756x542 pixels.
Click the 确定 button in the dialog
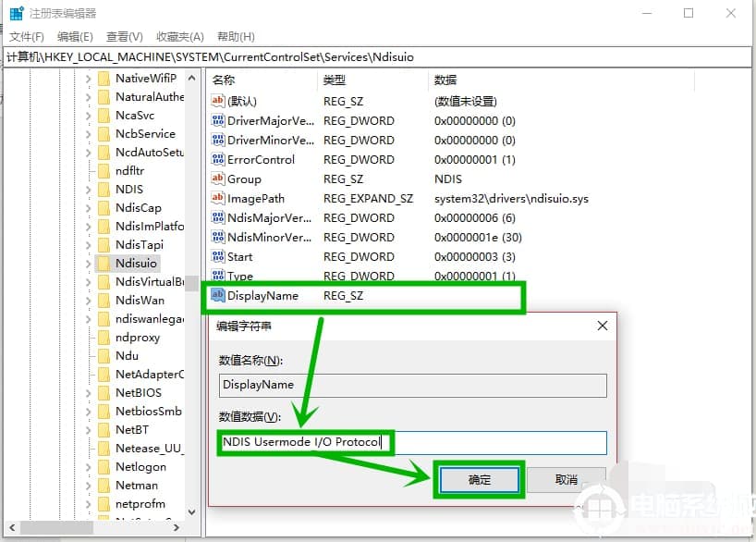480,480
